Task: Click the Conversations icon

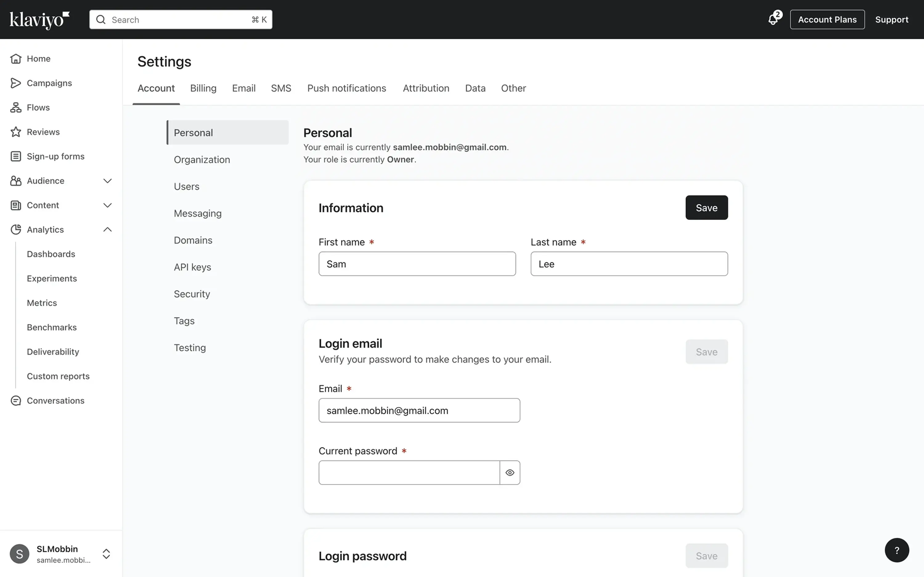Action: [x=16, y=400]
